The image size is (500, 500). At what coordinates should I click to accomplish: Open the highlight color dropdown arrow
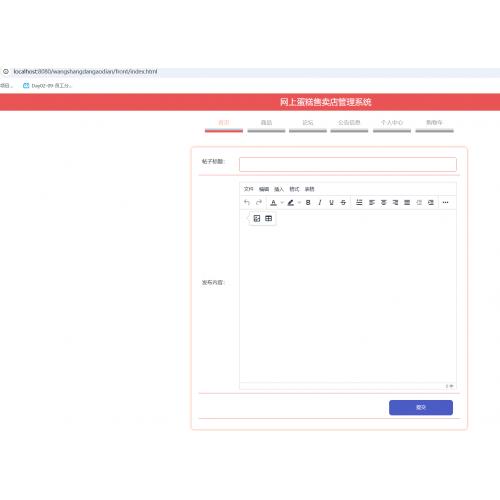point(299,202)
